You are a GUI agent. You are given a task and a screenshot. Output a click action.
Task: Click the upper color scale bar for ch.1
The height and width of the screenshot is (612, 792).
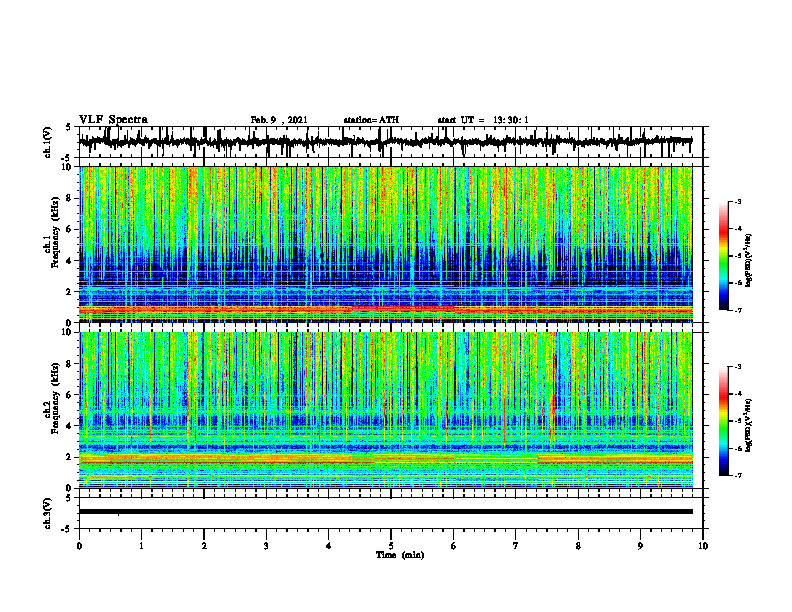[x=724, y=255]
